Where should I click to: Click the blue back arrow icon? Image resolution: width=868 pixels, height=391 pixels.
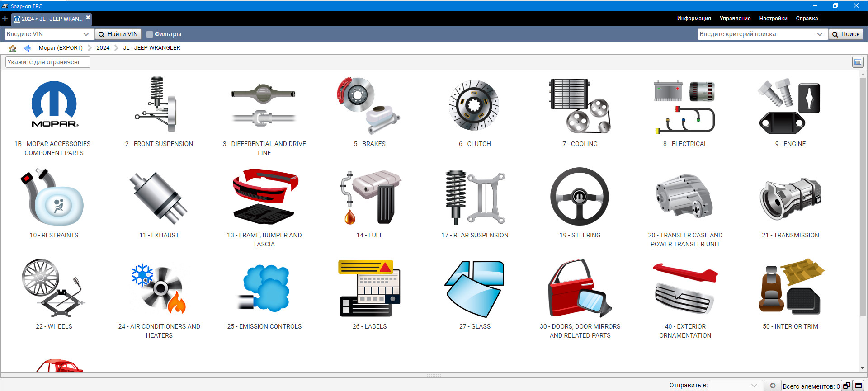28,48
